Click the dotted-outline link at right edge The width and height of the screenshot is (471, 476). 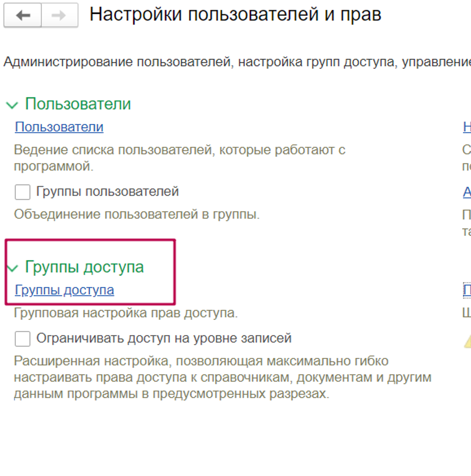point(467,290)
